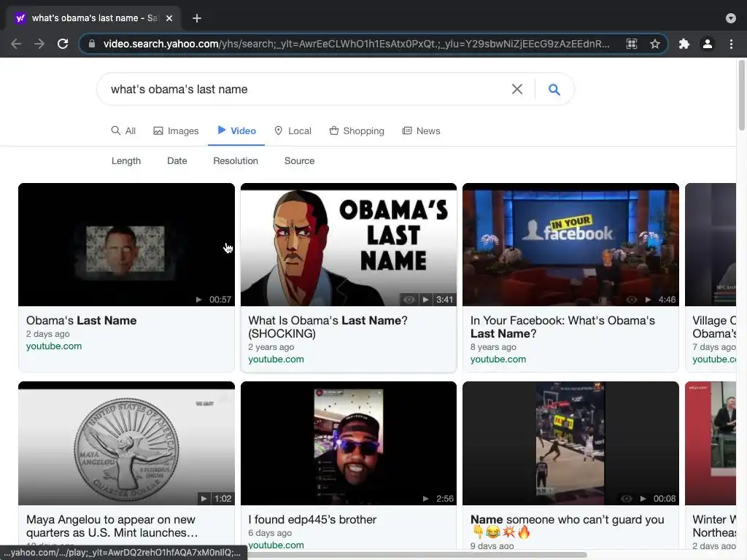The width and height of the screenshot is (747, 560).
Task: Open partially visible 'Village' video card thumbnail
Action: pos(711,244)
